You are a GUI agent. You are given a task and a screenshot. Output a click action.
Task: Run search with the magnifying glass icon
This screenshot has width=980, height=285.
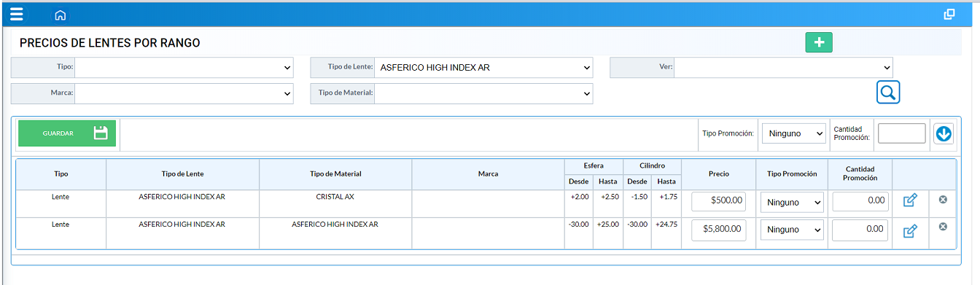pyautogui.click(x=888, y=92)
